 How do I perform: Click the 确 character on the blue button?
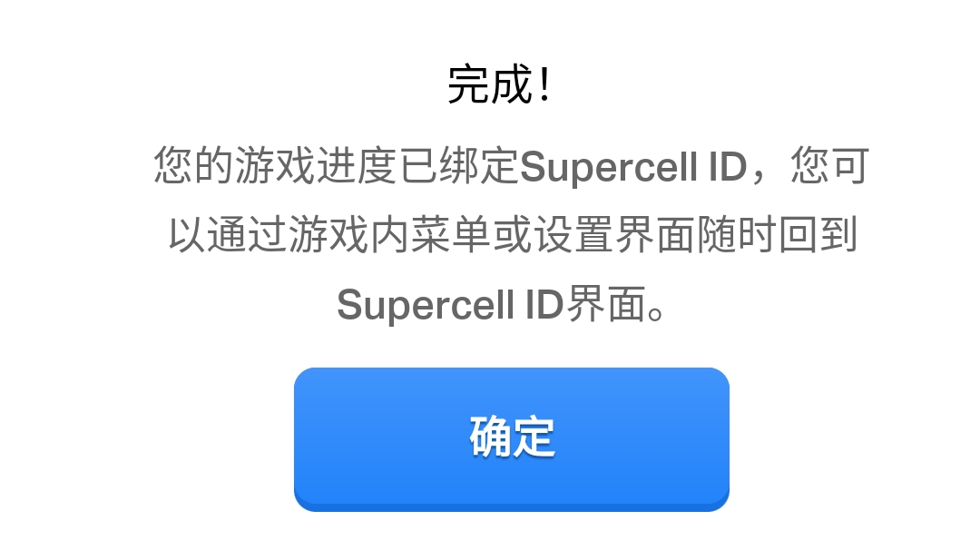(491, 437)
